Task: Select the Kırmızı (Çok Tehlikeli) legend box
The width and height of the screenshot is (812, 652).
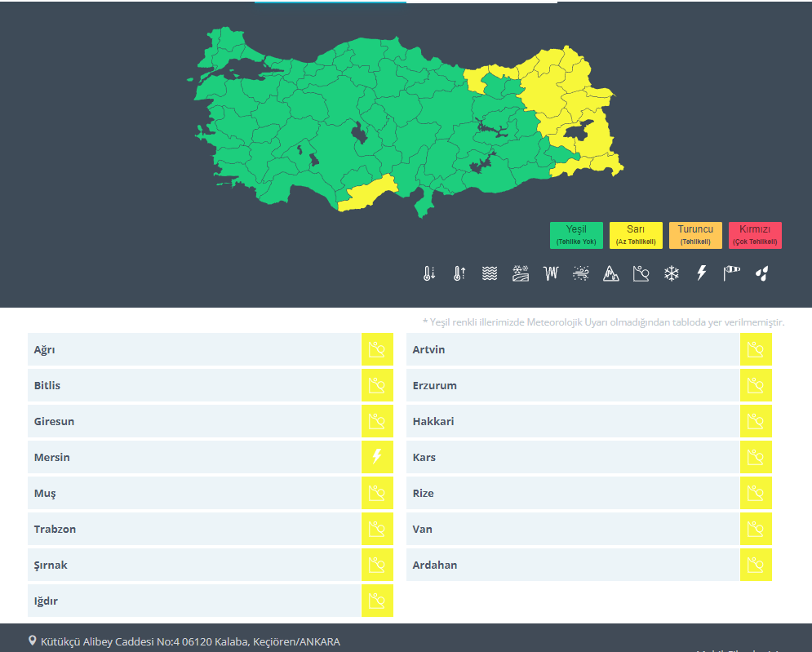Action: [755, 235]
